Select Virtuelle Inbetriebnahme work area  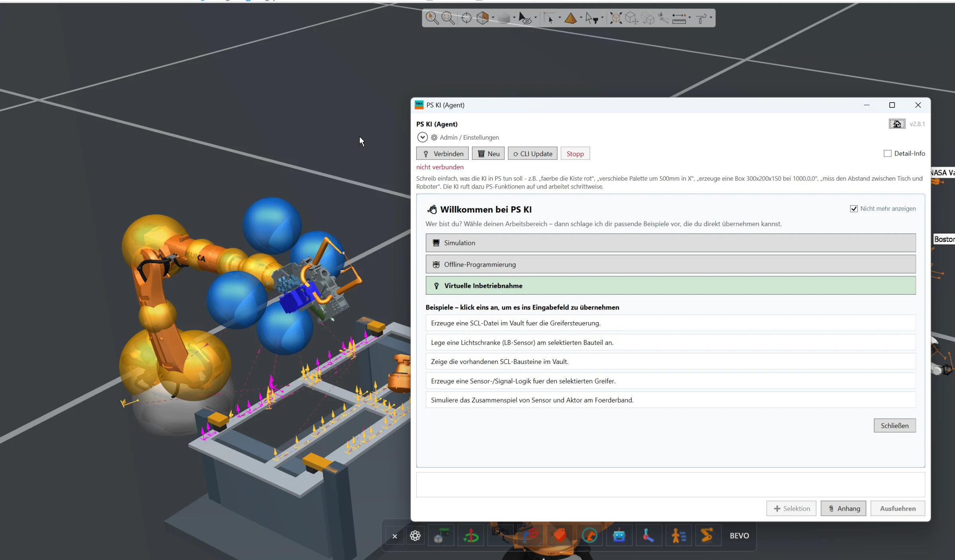click(x=670, y=286)
